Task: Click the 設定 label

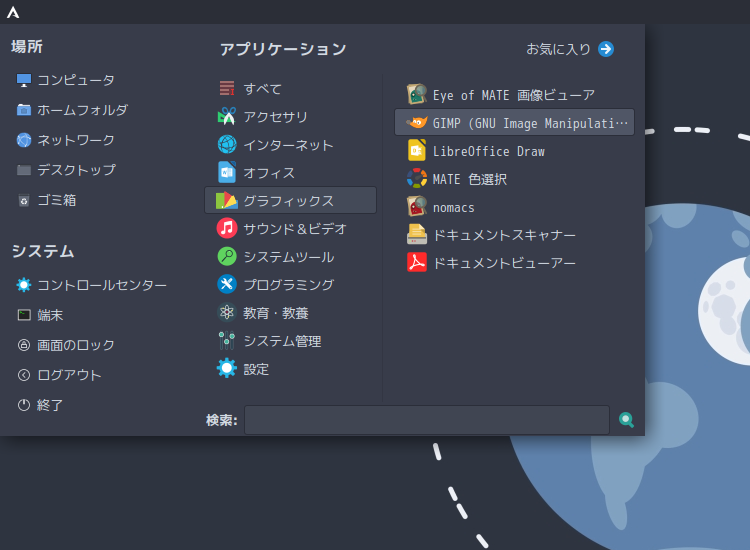Action: (x=256, y=369)
